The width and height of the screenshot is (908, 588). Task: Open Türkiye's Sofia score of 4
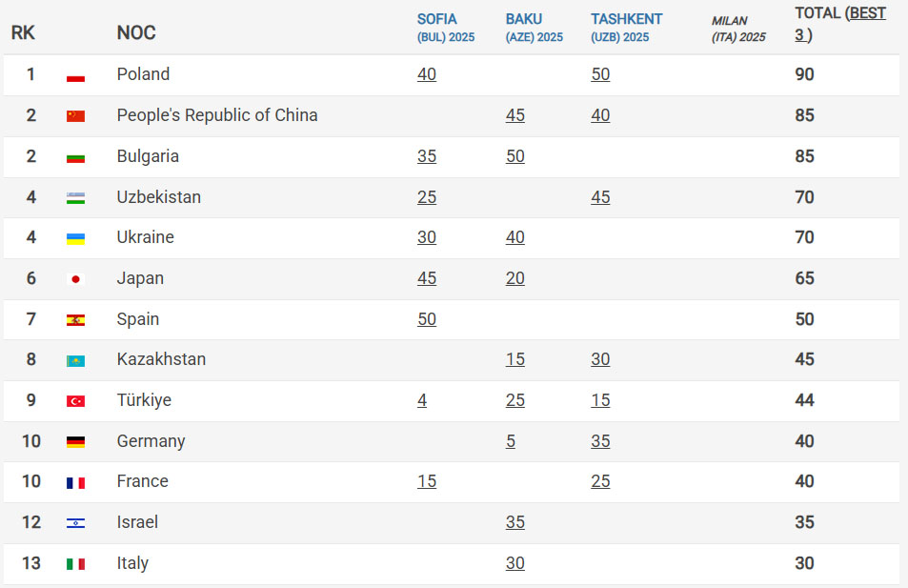pos(421,400)
